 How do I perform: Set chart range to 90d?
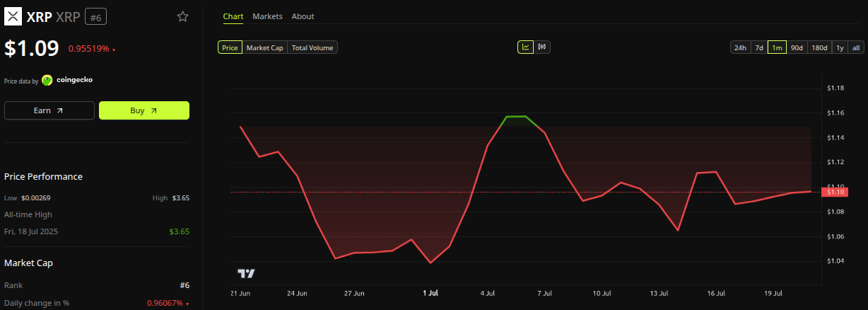pos(797,47)
